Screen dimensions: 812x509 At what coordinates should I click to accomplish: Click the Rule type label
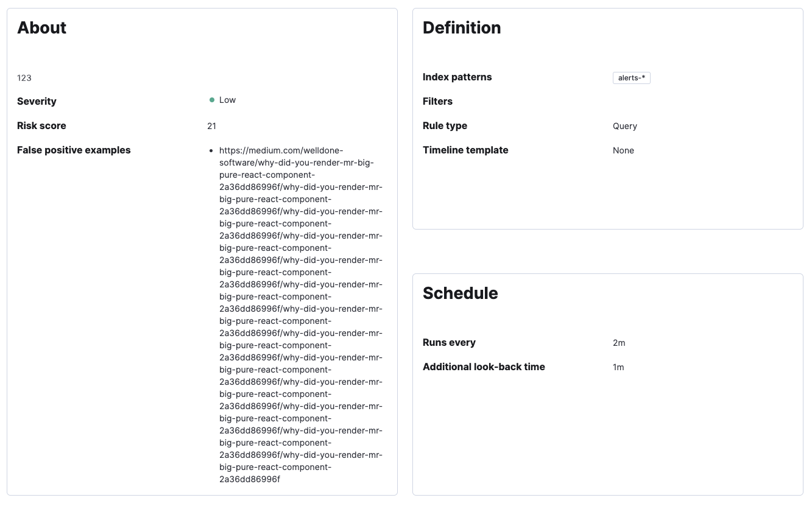pyautogui.click(x=445, y=125)
